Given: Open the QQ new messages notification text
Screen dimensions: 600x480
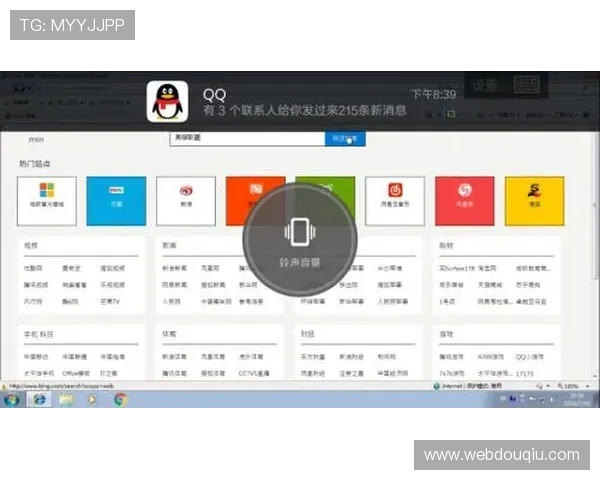Looking at the screenshot, I should (305, 111).
